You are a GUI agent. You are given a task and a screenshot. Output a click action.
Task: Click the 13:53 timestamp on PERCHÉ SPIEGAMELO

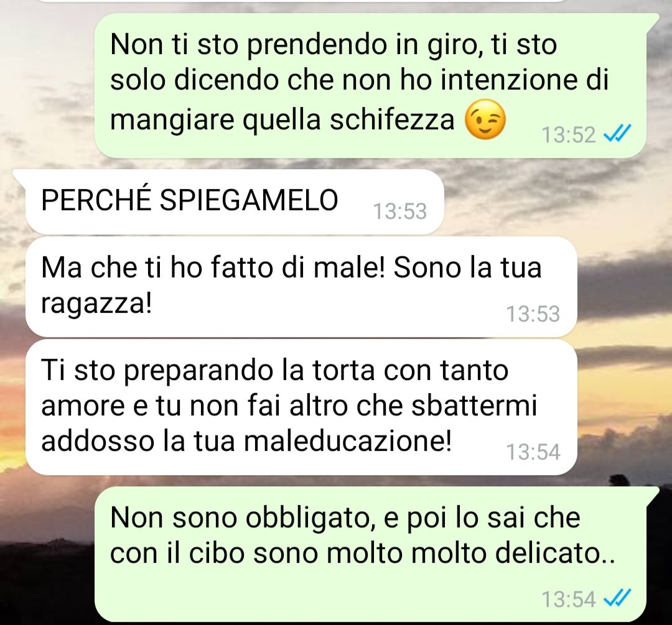pos(400,211)
